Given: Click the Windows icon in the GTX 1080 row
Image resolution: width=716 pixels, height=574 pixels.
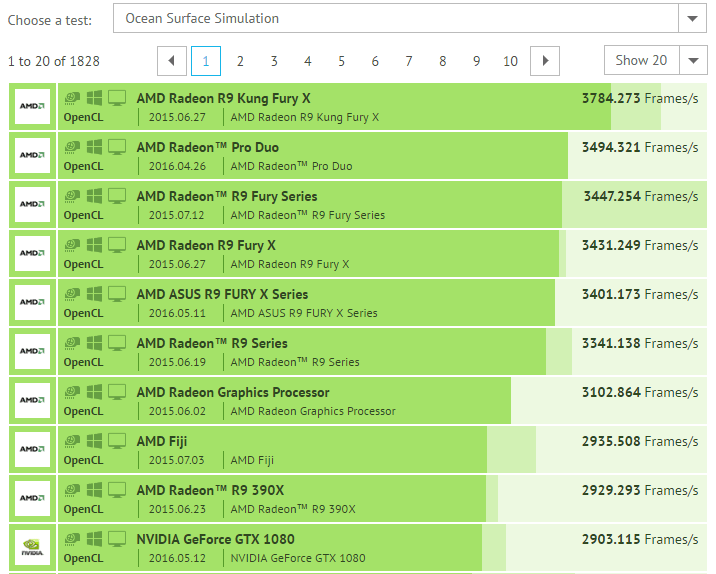Looking at the screenshot, I should click(x=94, y=539).
